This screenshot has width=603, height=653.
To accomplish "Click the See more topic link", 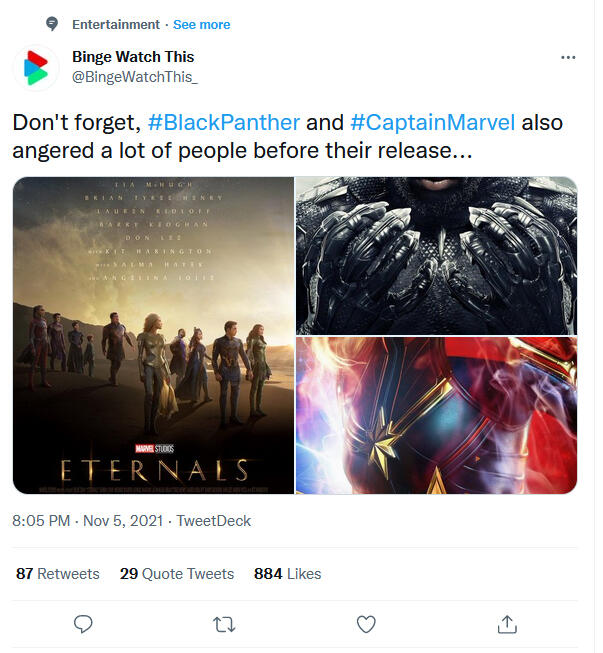I will [203, 24].
